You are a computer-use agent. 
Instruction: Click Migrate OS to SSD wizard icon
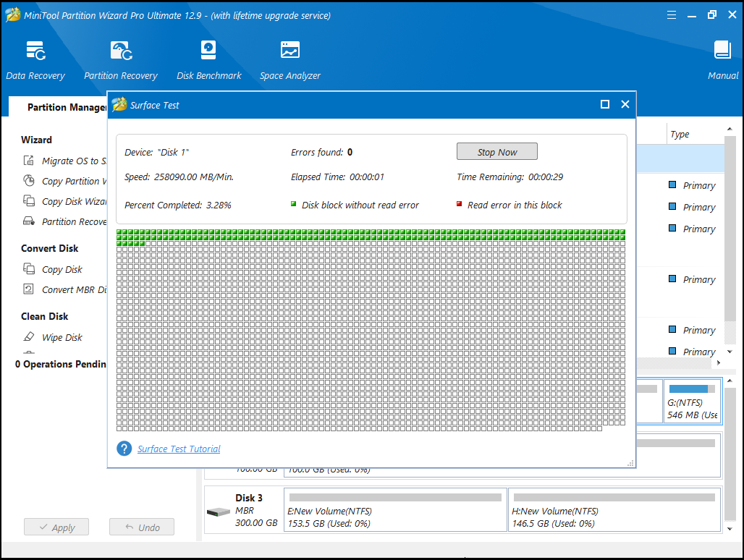29,161
